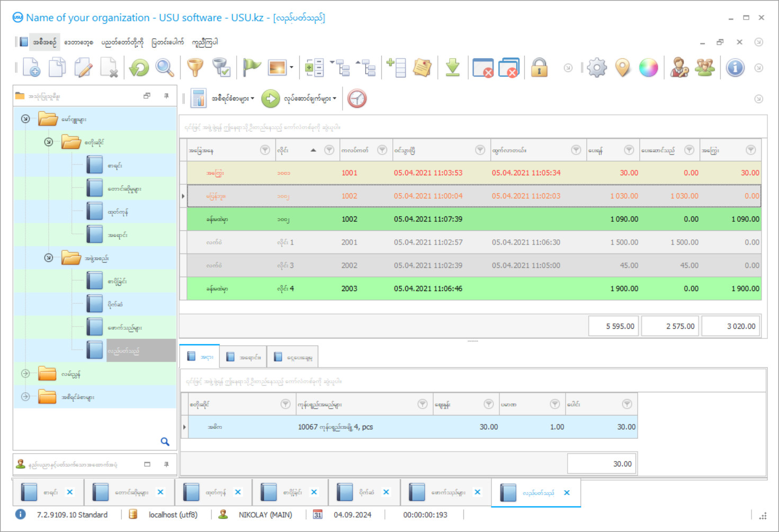Switch to the ငွေပေးချေမှု tab in detail panel
The height and width of the screenshot is (532, 779).
coord(293,357)
